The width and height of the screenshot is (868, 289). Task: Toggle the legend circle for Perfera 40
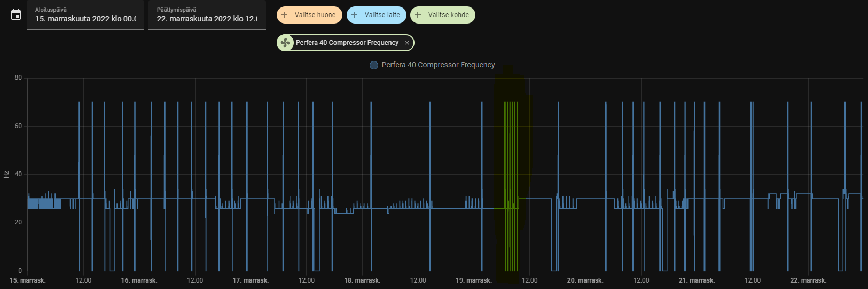374,65
